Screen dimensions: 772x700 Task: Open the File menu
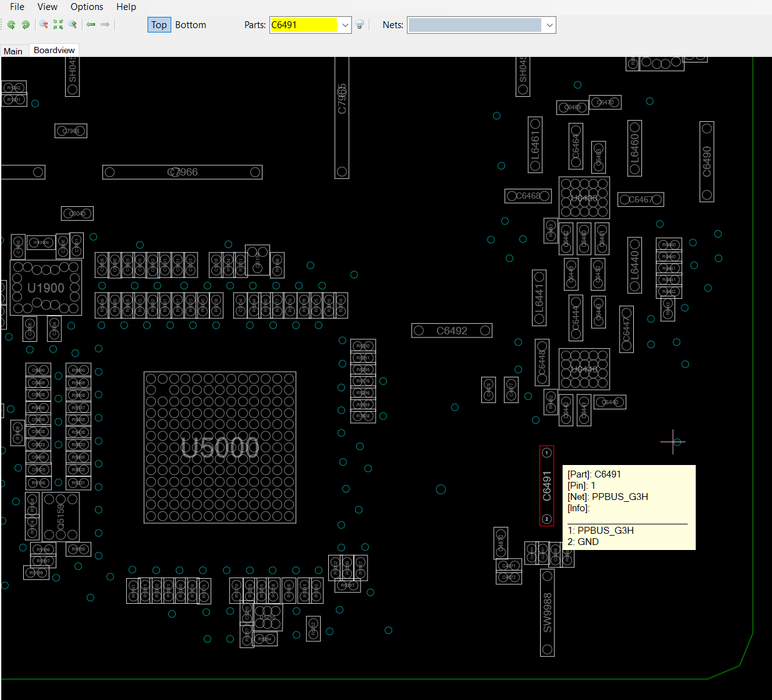point(18,7)
